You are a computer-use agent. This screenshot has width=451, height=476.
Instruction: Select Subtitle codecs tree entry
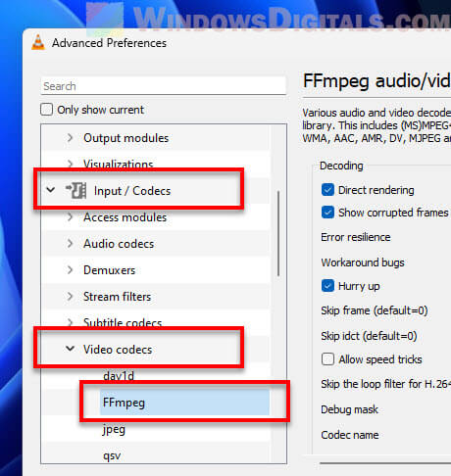[123, 323]
